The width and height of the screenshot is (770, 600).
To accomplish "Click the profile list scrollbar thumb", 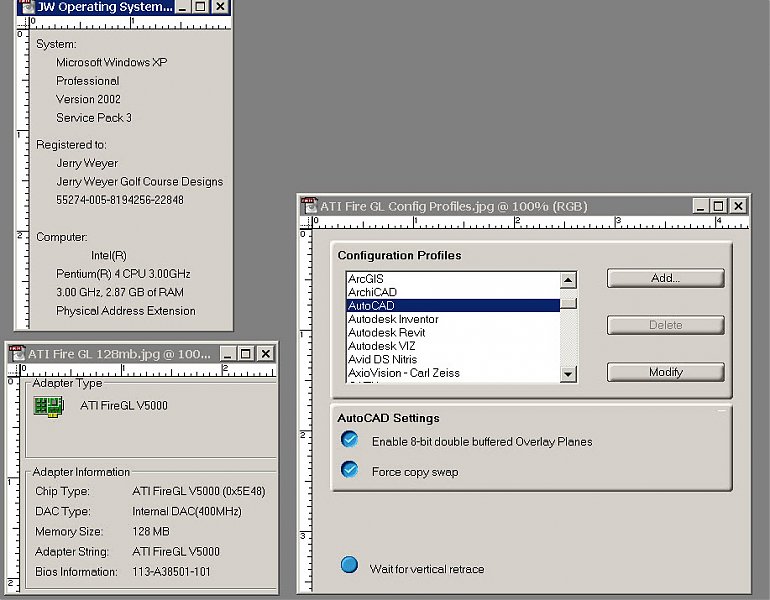I will click(568, 303).
